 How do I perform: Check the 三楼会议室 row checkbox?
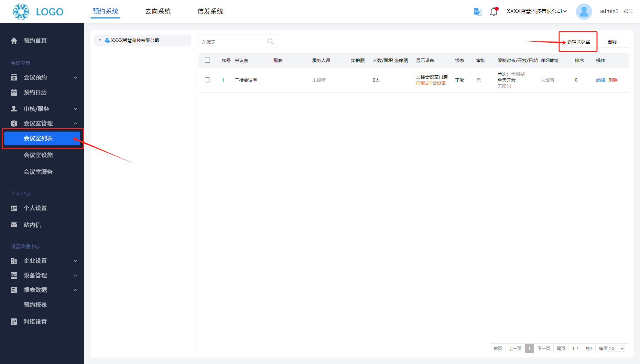[207, 80]
